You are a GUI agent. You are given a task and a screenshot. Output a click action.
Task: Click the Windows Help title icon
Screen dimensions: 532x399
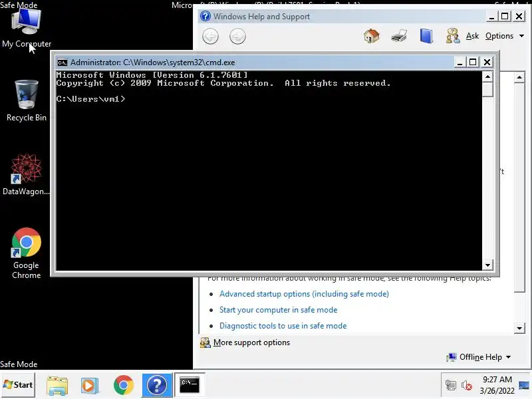[x=205, y=16]
